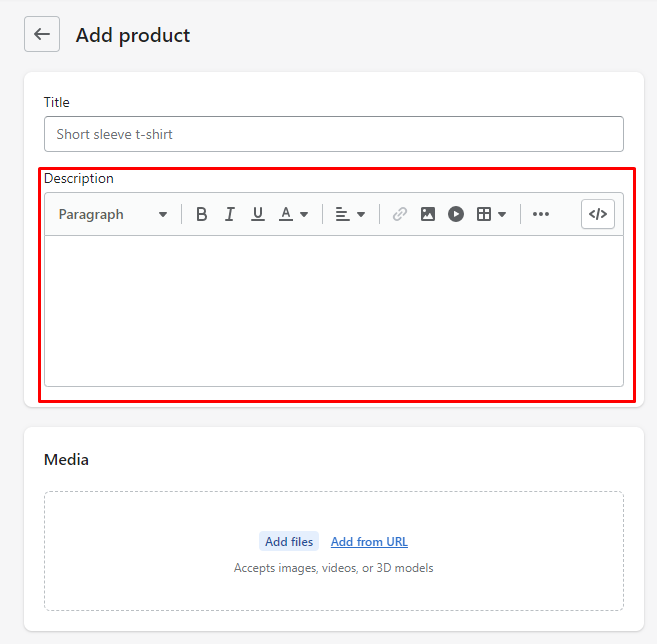Toggle underline formatting
The height and width of the screenshot is (644, 657).
click(258, 215)
